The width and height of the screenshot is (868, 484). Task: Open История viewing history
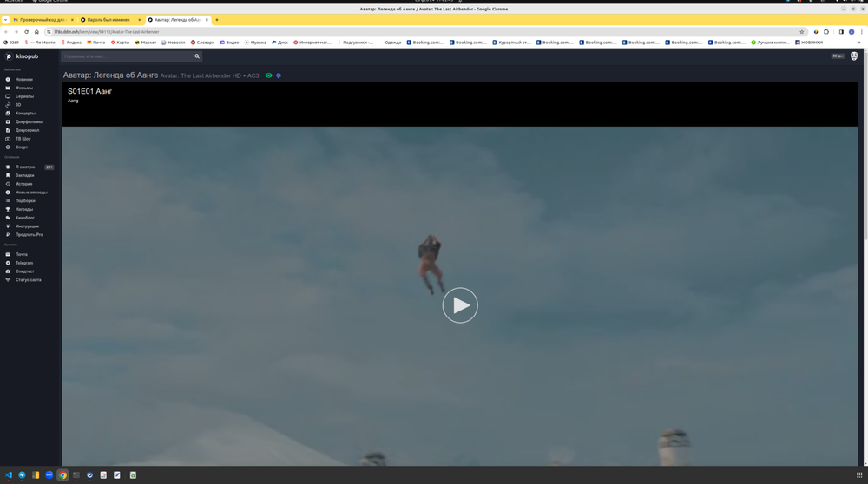click(x=23, y=184)
